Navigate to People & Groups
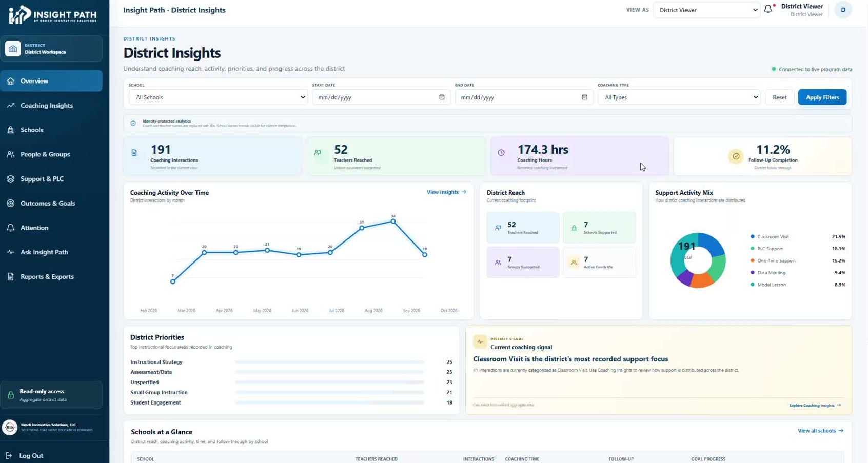868x463 pixels. 51,154
